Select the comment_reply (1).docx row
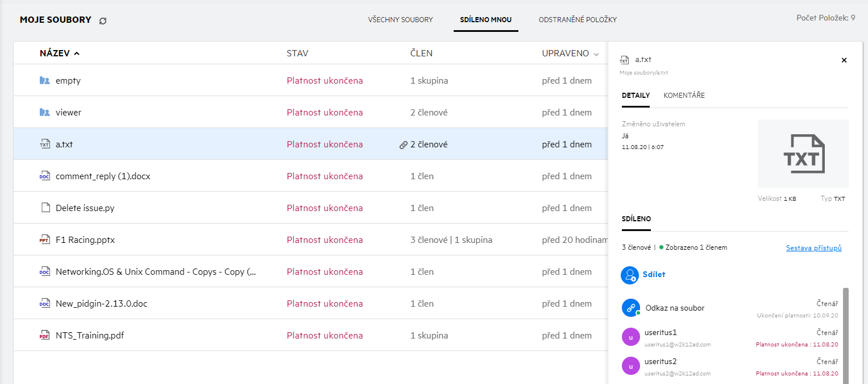 [x=171, y=176]
